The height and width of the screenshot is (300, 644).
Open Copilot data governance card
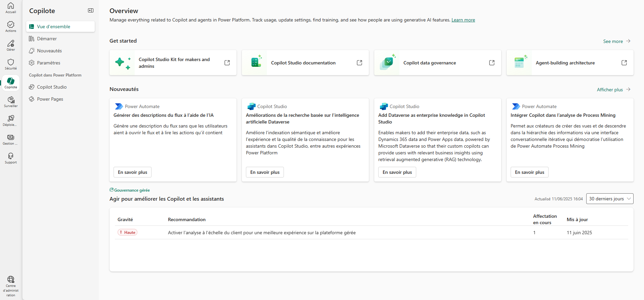pos(438,63)
